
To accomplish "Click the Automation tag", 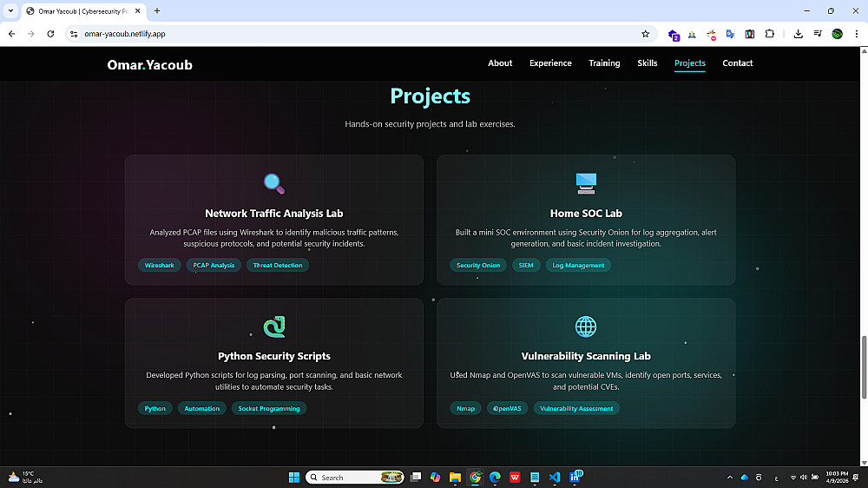I will click(202, 408).
